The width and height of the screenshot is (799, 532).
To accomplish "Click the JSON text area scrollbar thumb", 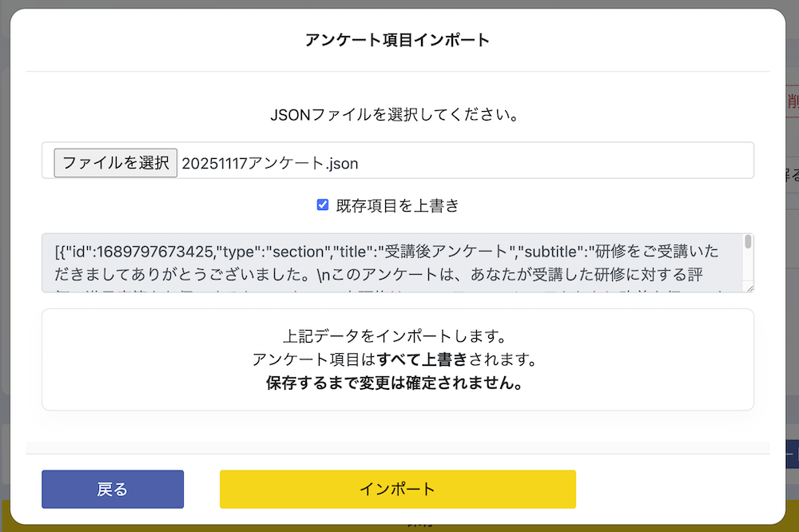I will [748, 242].
